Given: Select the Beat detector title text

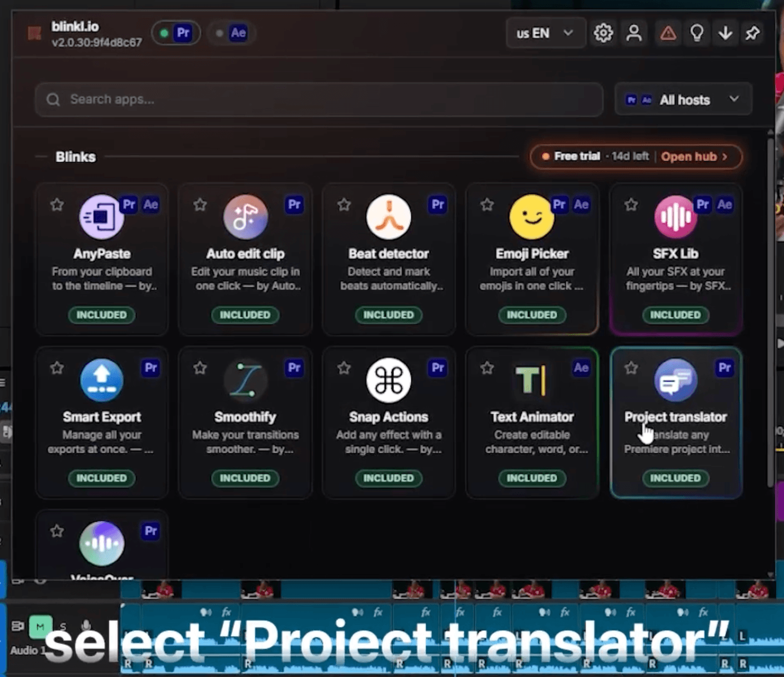Looking at the screenshot, I should click(389, 254).
